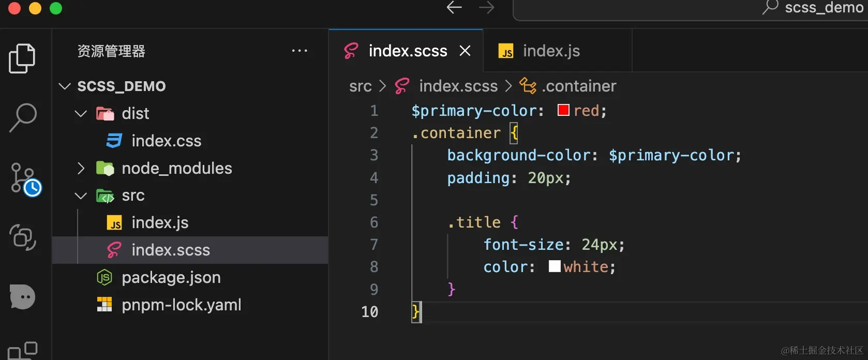Click the CSS file icon beside index.css
Image resolution: width=868 pixels, height=360 pixels.
[x=114, y=141]
